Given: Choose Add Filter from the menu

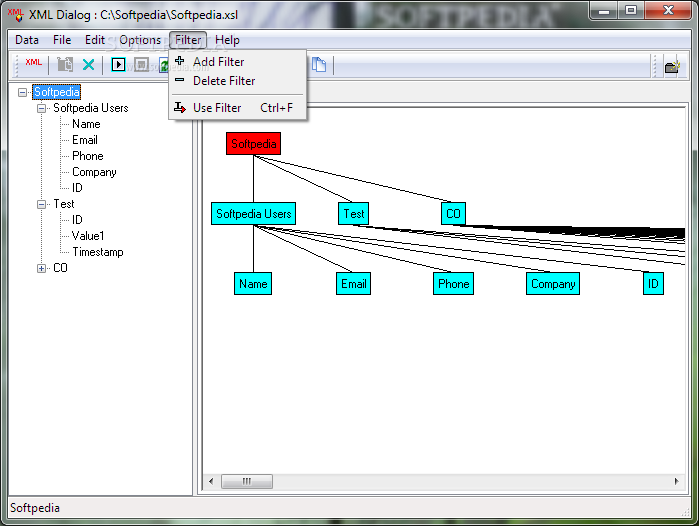Looking at the screenshot, I should click(x=238, y=62).
